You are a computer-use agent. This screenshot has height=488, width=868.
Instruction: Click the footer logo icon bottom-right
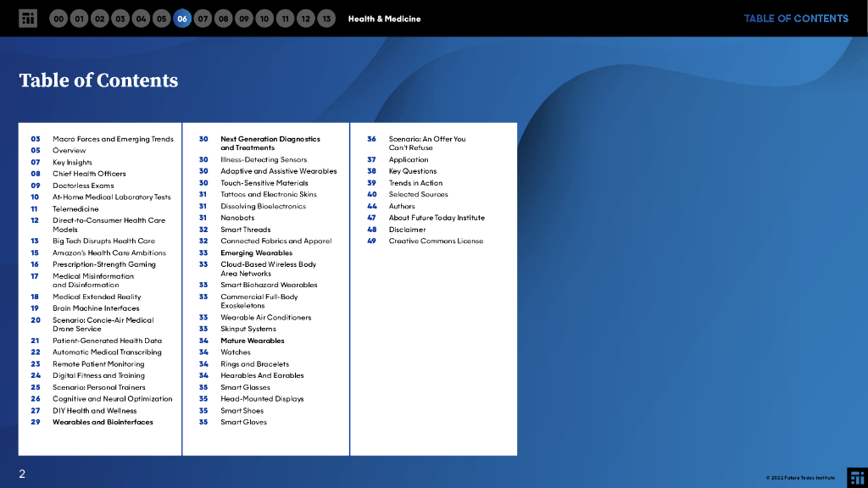[x=857, y=476]
